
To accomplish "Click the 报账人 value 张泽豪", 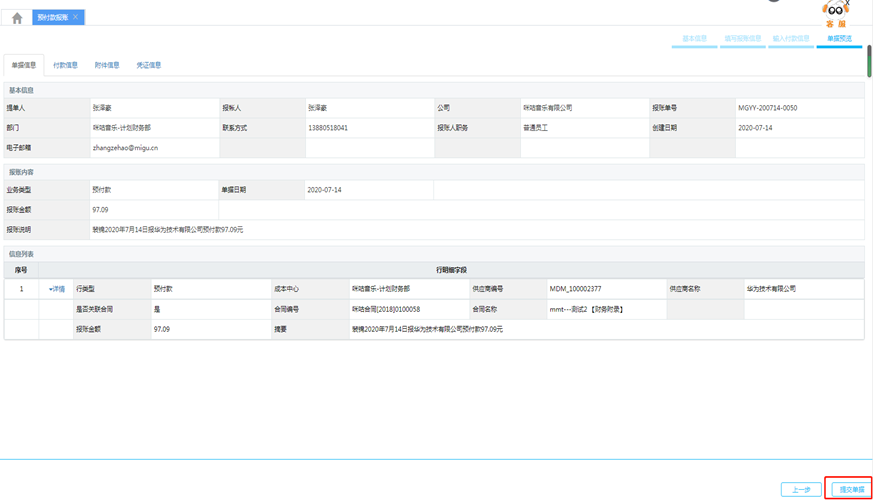I will click(317, 108).
